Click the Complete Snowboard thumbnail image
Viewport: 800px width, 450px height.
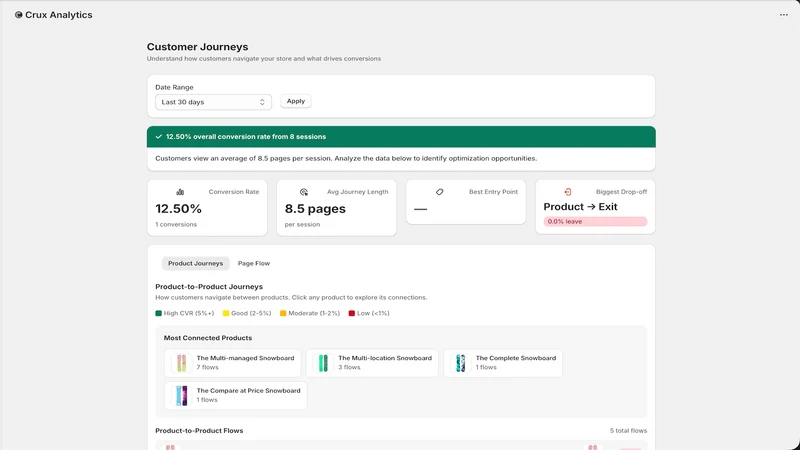coord(461,363)
